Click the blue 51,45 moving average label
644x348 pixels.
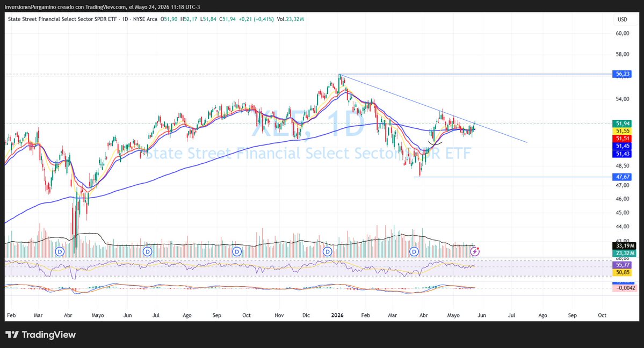[x=622, y=146]
